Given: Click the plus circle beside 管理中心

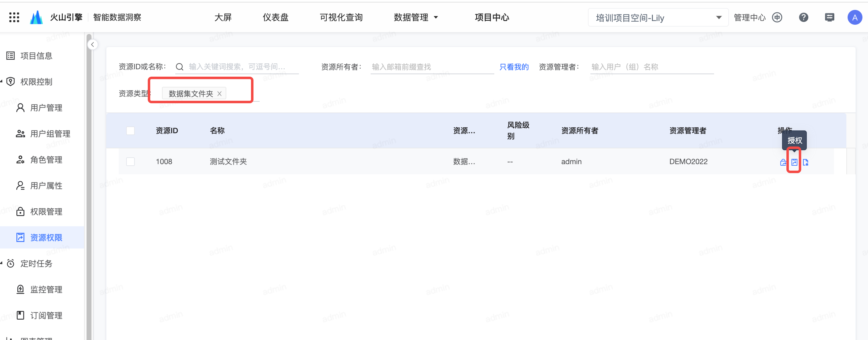Looking at the screenshot, I should [777, 17].
